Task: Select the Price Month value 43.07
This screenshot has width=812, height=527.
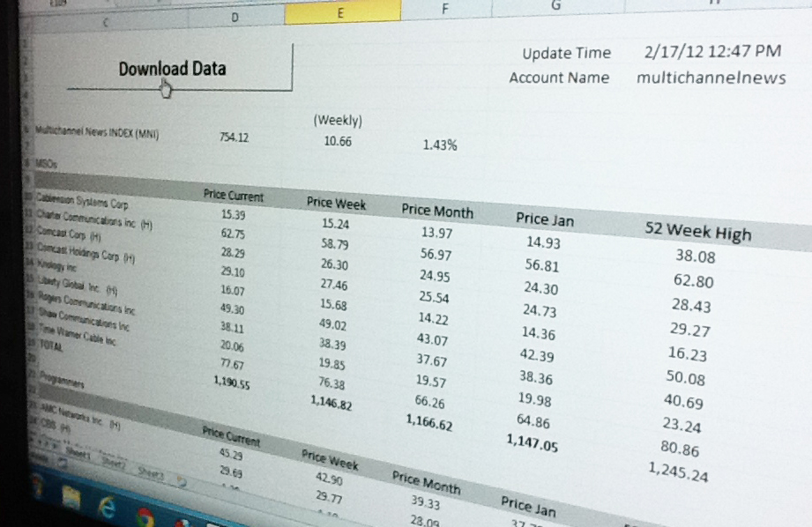Action: (x=432, y=339)
